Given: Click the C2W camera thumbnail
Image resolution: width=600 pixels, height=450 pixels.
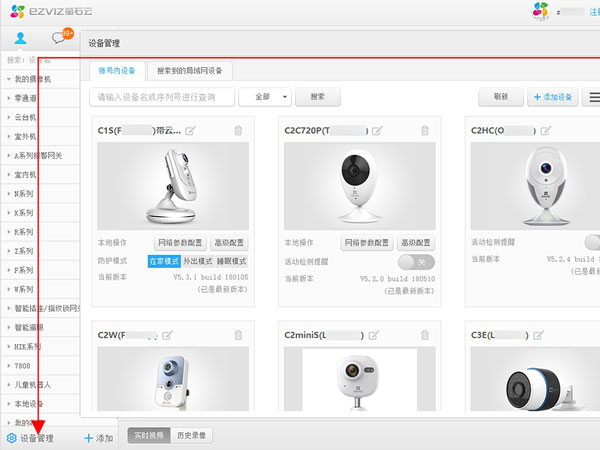Looking at the screenshot, I should coord(173,379).
